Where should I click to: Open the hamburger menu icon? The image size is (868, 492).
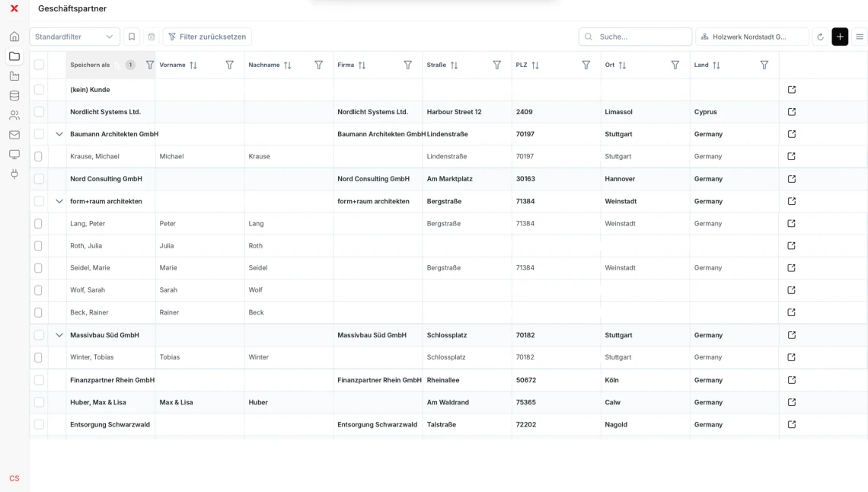pyautogui.click(x=860, y=37)
